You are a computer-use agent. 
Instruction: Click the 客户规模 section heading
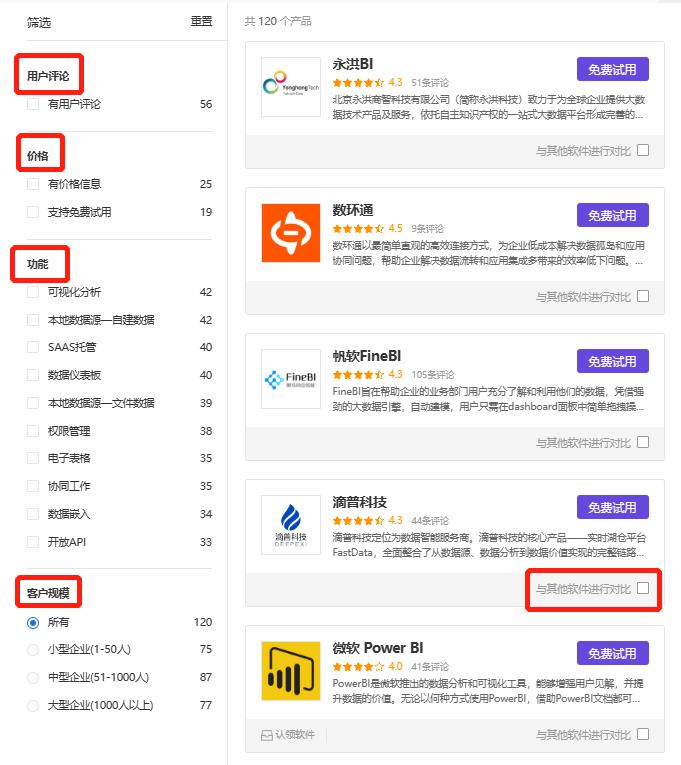pyautogui.click(x=48, y=593)
